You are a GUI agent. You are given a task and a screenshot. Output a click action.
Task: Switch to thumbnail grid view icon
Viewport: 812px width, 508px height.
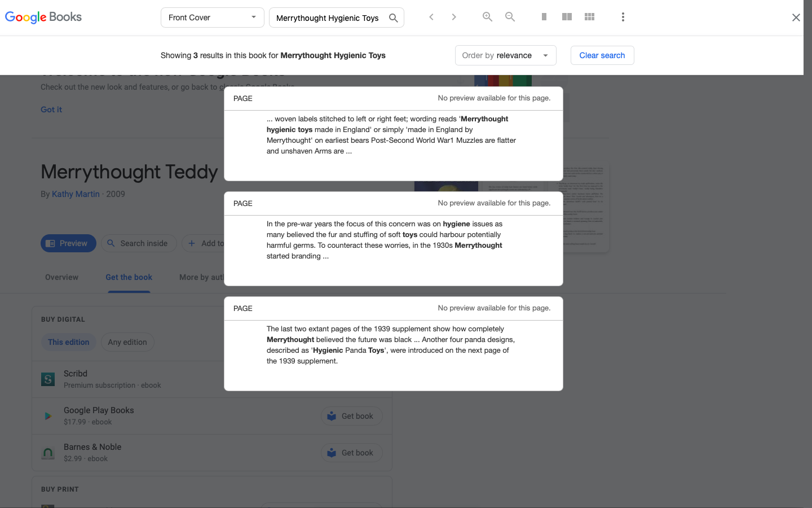pos(589,17)
